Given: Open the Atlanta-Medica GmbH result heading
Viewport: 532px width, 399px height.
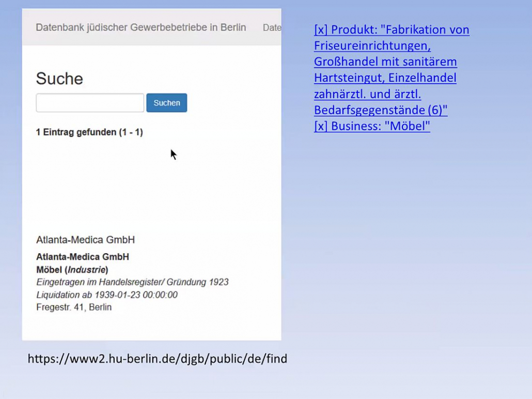Looking at the screenshot, I should (x=85, y=240).
